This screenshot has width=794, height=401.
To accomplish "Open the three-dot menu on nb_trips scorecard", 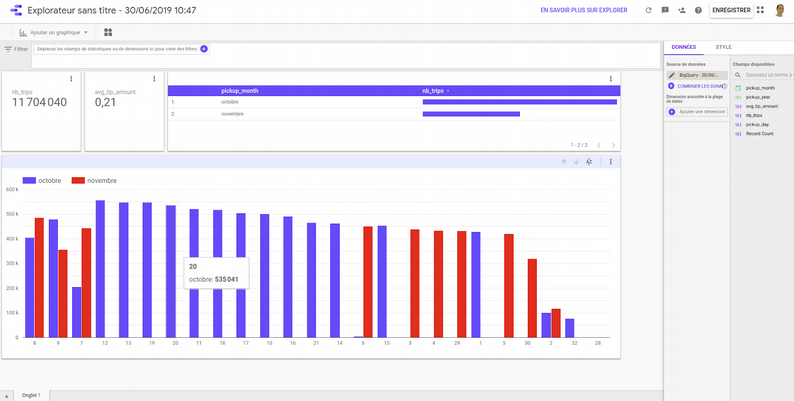I will pyautogui.click(x=70, y=79).
